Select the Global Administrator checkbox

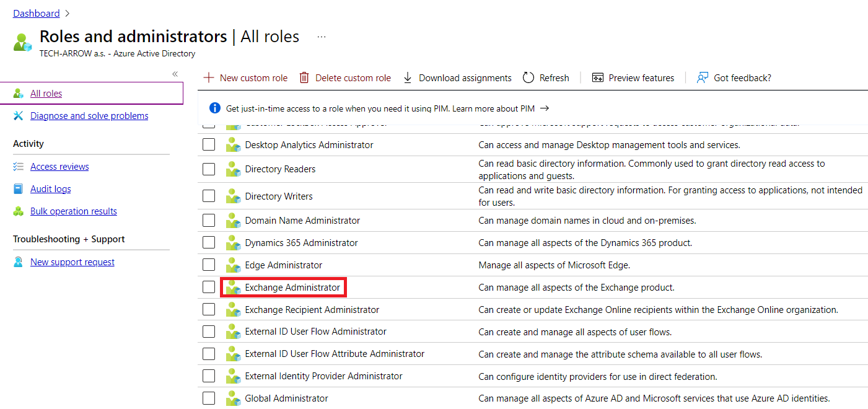click(x=209, y=398)
